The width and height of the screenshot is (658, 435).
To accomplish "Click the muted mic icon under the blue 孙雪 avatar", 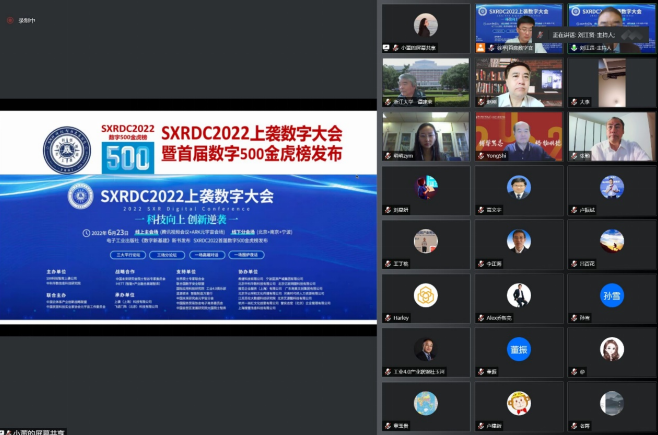I will point(574,318).
